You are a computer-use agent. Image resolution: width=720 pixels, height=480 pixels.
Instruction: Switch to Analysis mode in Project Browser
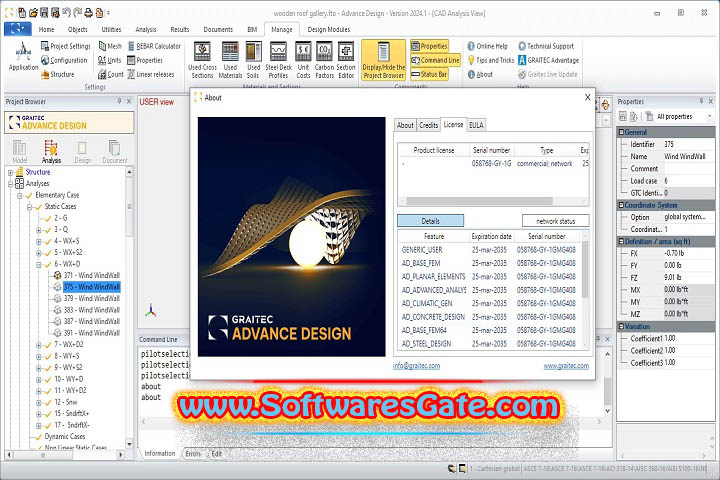coord(51,152)
